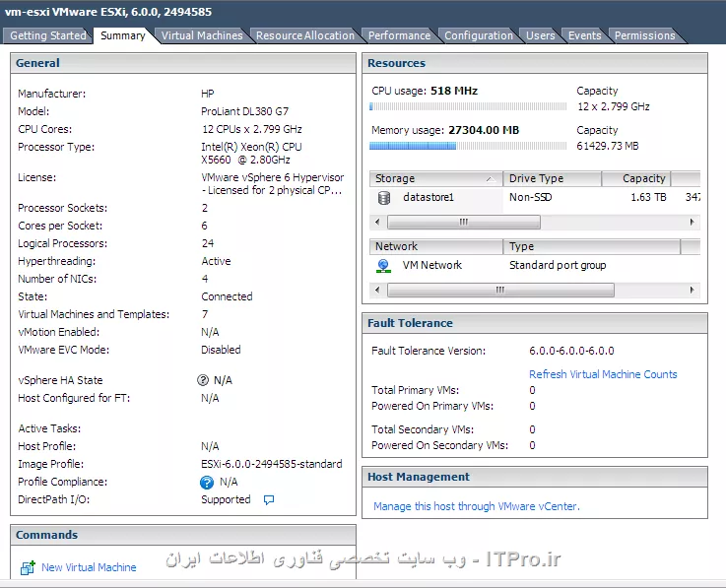Click the Profile Compliance status icon
Viewport: 726px width, 588px height.
point(207,483)
